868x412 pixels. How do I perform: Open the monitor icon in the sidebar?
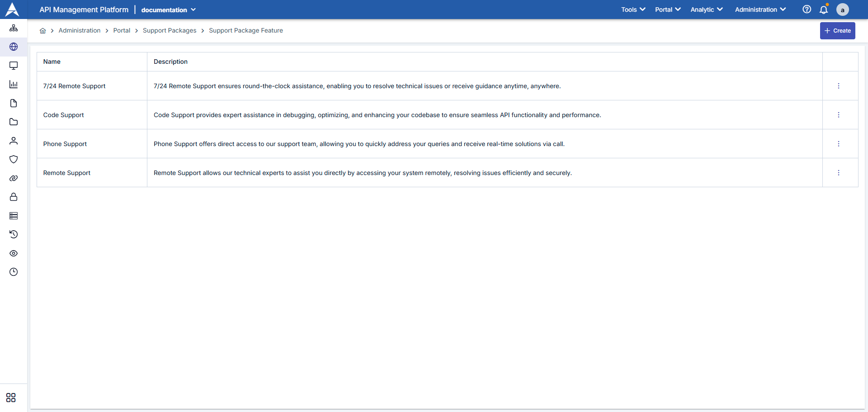point(14,65)
